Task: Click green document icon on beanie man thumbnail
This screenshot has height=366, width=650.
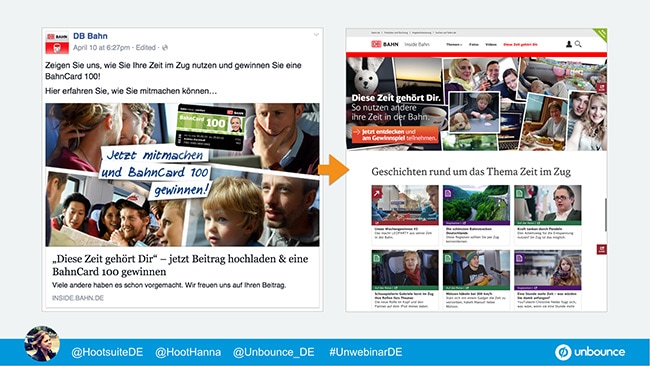Action: (448, 258)
